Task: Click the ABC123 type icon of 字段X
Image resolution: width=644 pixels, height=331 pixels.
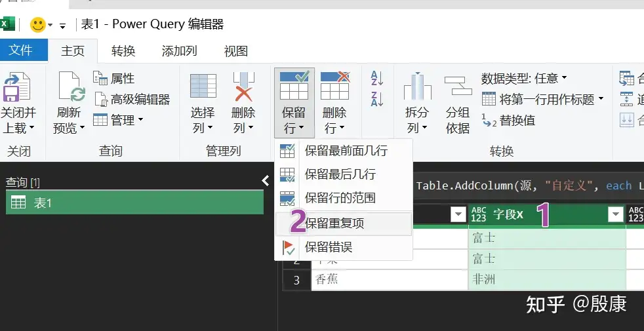Action: (479, 214)
